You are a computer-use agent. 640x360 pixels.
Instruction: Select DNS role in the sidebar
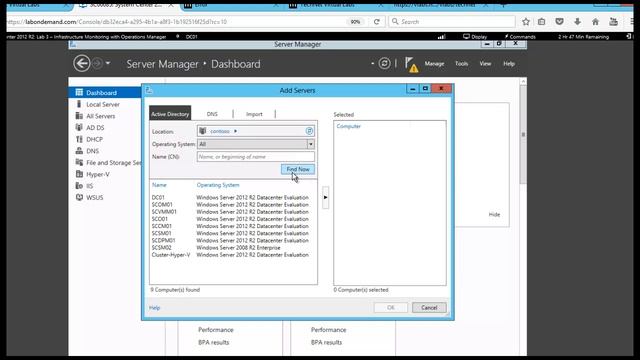click(x=93, y=151)
